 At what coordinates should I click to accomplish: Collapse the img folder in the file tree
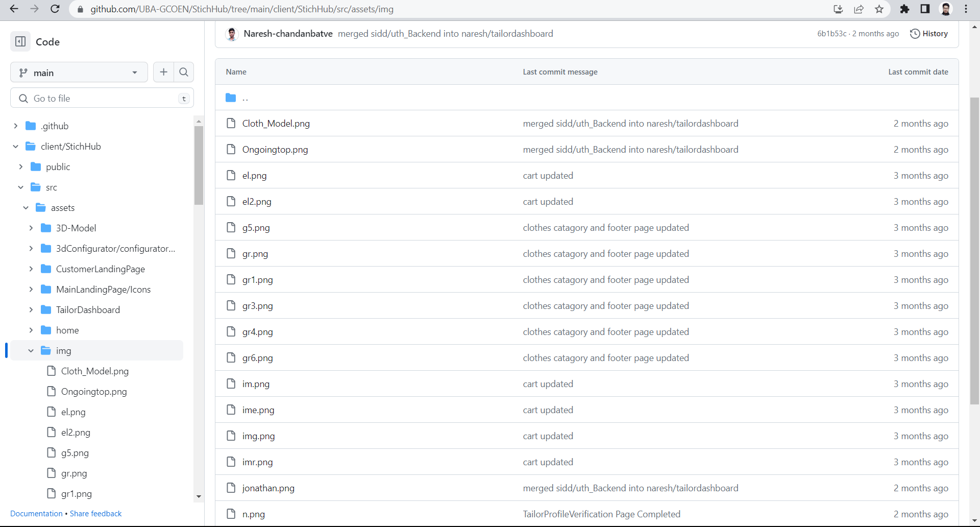pos(31,350)
